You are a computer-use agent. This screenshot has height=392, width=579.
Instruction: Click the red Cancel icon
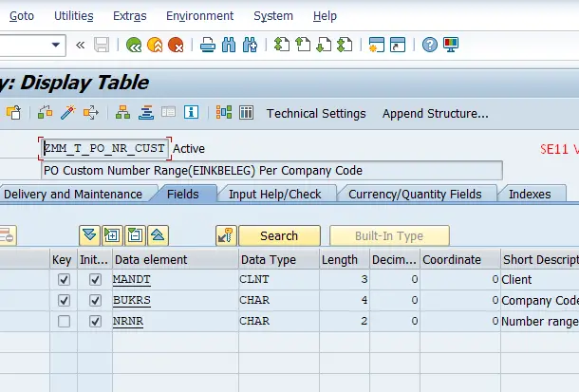click(176, 45)
